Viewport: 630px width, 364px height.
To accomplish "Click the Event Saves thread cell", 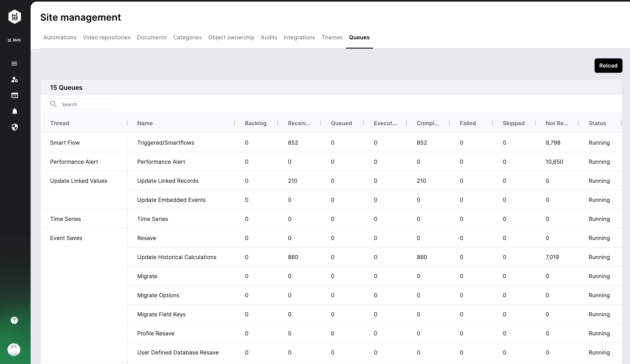I will (x=84, y=295).
